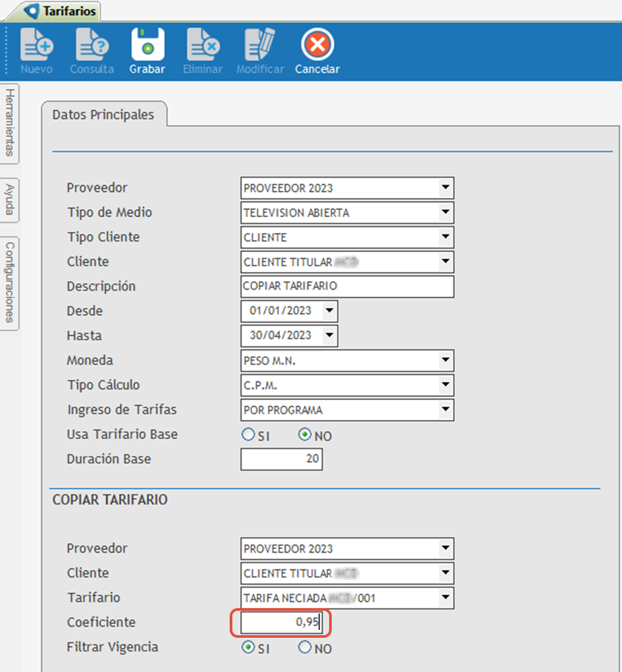Expand the Tarifario dropdown

coord(446,598)
